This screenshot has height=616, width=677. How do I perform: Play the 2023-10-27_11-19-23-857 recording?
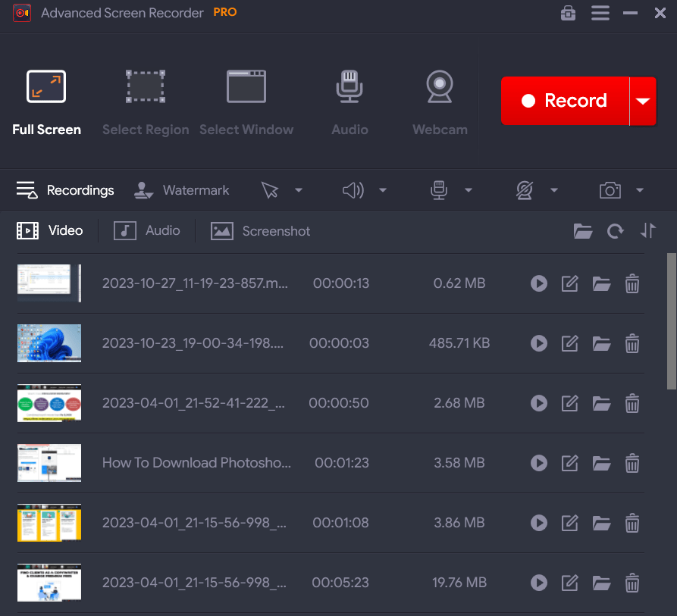[539, 283]
